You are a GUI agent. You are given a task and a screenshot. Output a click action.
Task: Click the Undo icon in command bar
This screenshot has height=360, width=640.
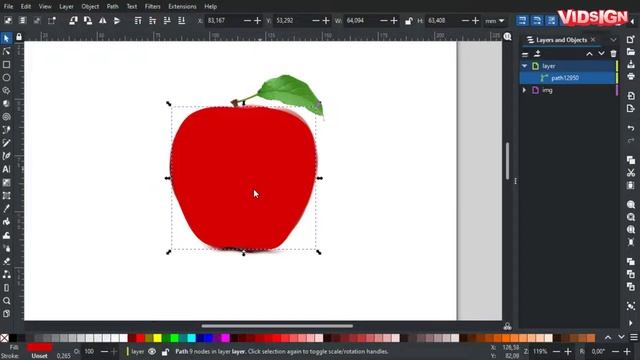point(631,128)
